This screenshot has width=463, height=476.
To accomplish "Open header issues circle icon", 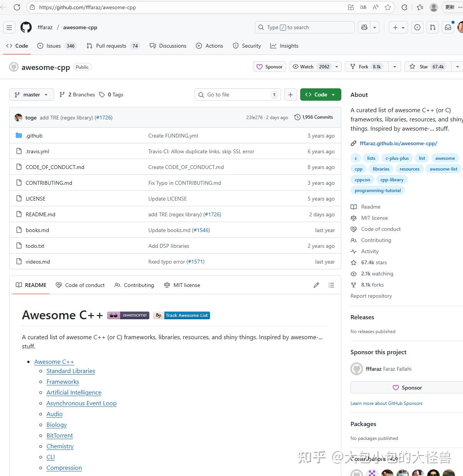I will [417, 27].
